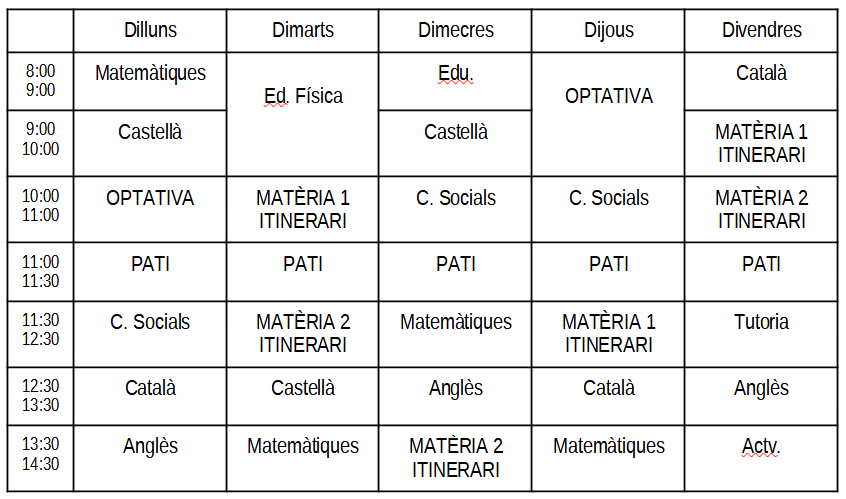846x499 pixels.
Task: Click the Dijous column header
Action: tap(608, 30)
